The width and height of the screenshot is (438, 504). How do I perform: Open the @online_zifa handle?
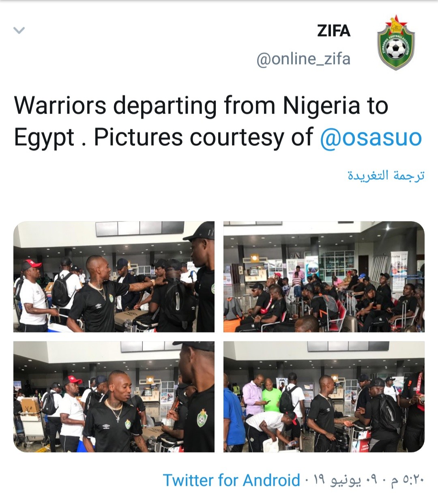pyautogui.click(x=303, y=59)
